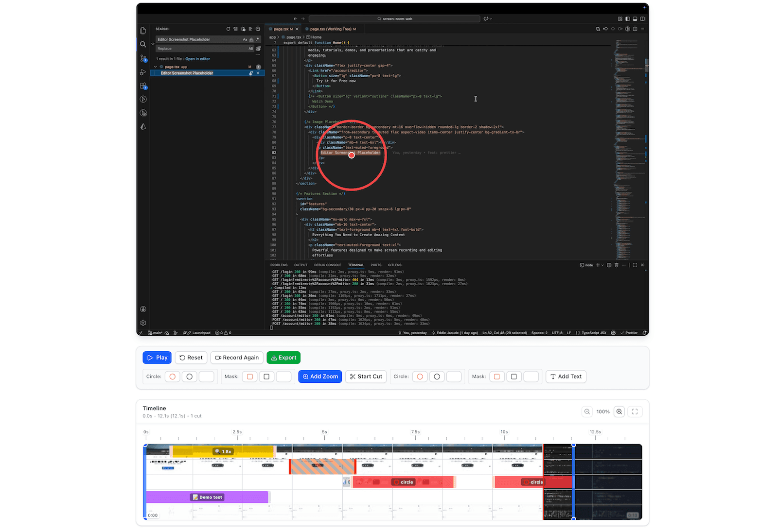Viewport: 778px width, 532px height.
Task: Click the Split Editor icon in the editor toolbar
Action: (635, 29)
